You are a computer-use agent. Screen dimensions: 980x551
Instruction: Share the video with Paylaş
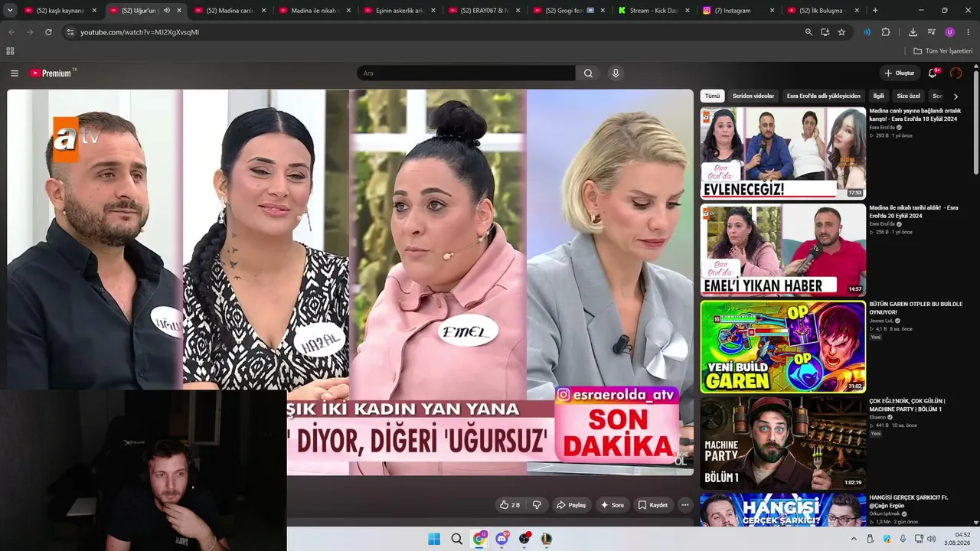pos(571,505)
